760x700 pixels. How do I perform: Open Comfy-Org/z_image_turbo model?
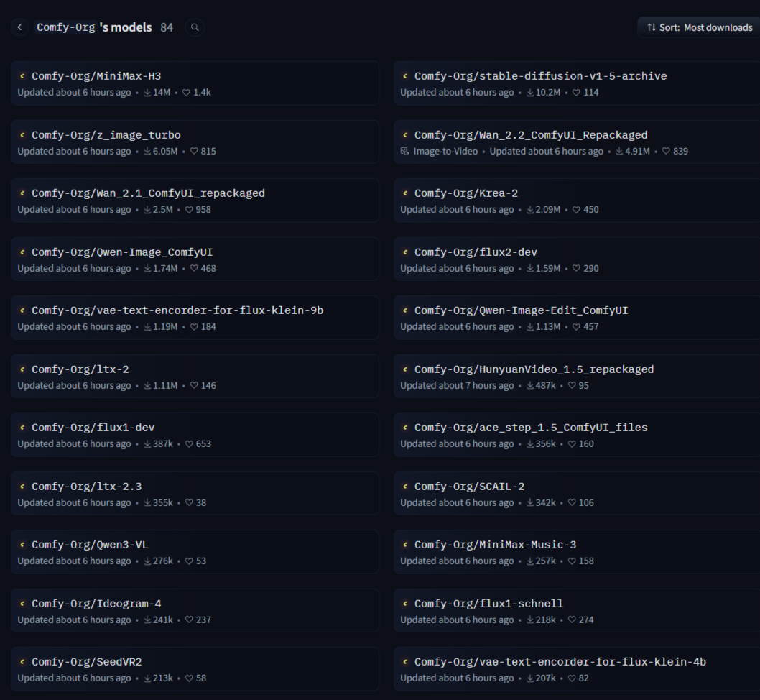pyautogui.click(x=195, y=142)
